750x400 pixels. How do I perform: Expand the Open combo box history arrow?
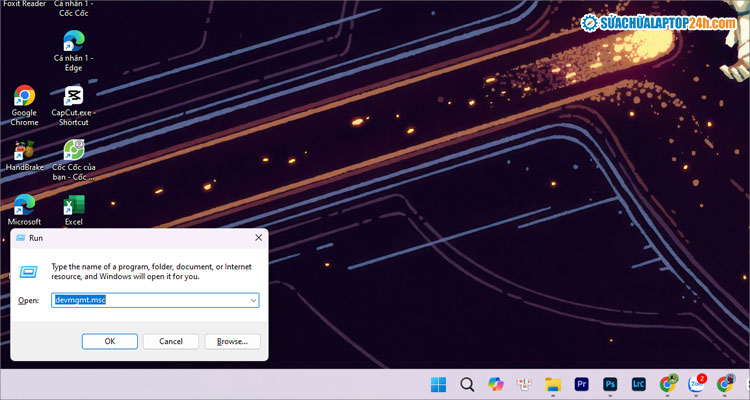[253, 300]
